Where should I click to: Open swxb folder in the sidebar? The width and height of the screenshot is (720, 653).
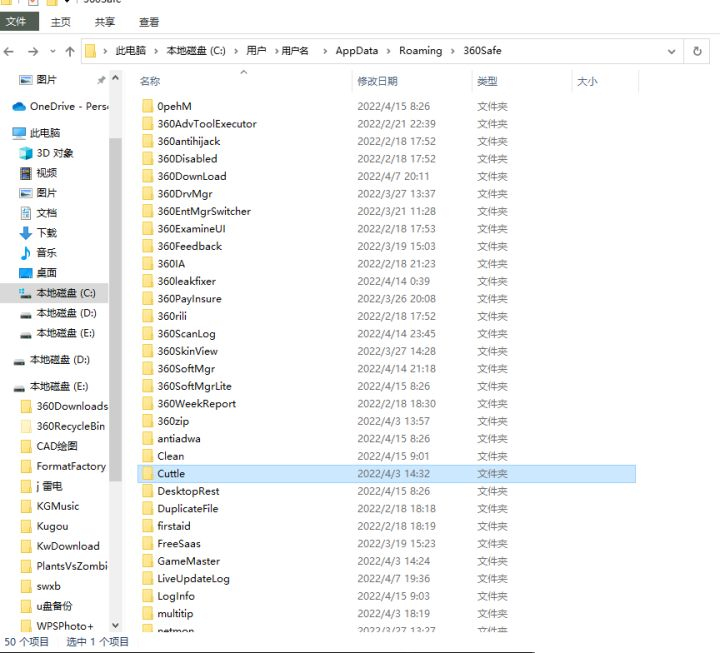[x=41, y=586]
